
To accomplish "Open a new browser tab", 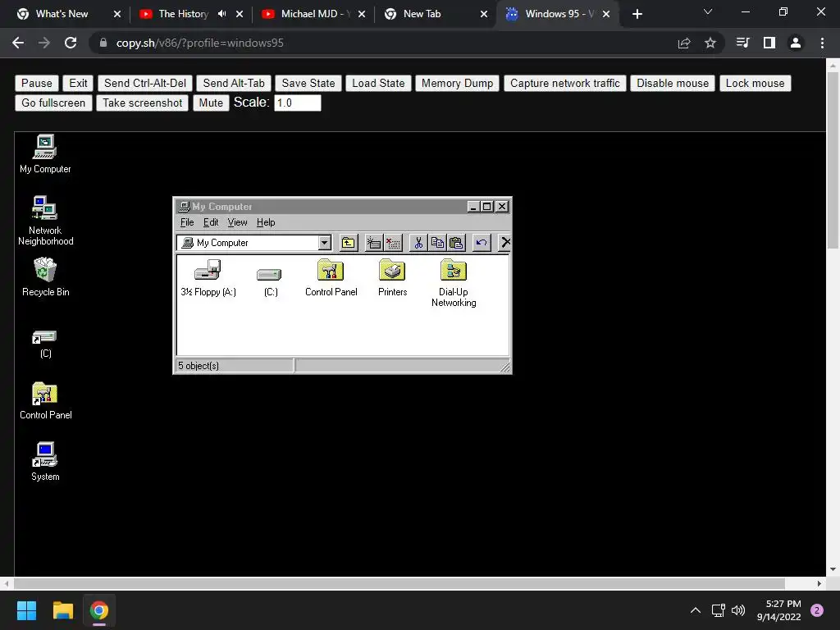I will (x=637, y=14).
